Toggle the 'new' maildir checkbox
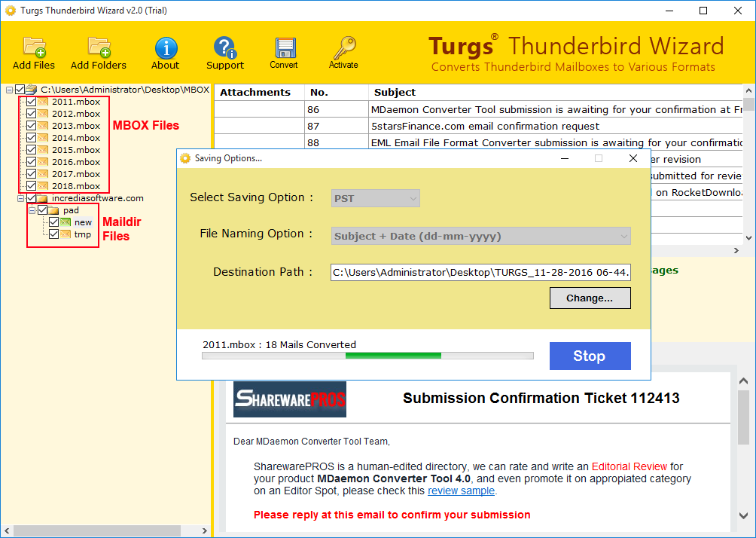 (x=53, y=222)
